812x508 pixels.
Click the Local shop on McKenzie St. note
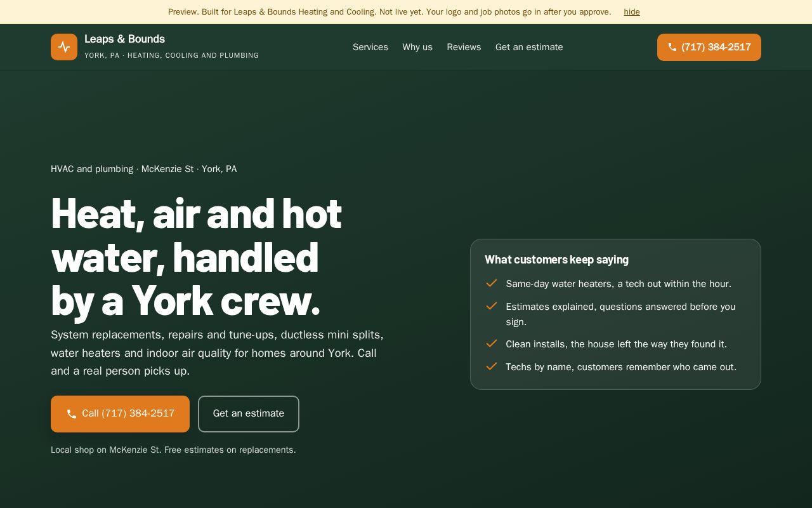[173, 450]
